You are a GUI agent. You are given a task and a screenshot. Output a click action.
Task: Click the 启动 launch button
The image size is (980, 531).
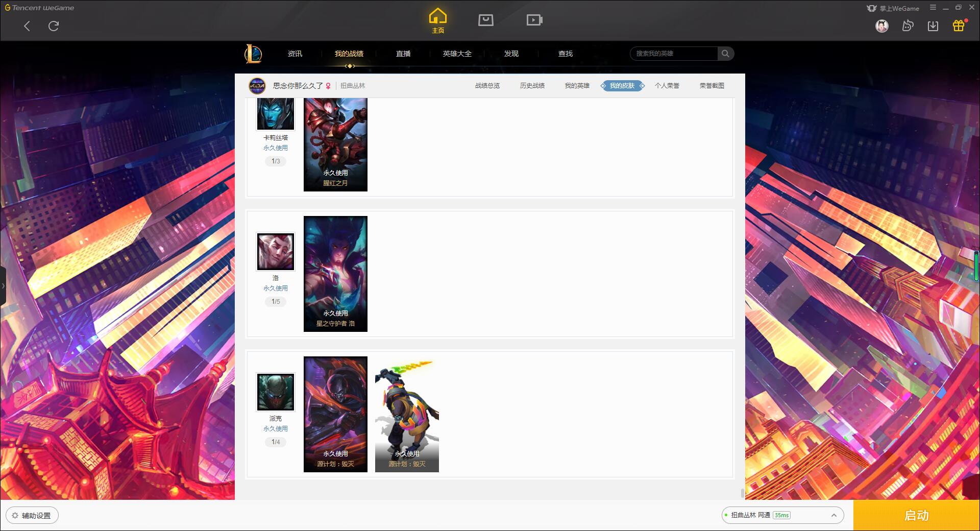[x=916, y=516]
